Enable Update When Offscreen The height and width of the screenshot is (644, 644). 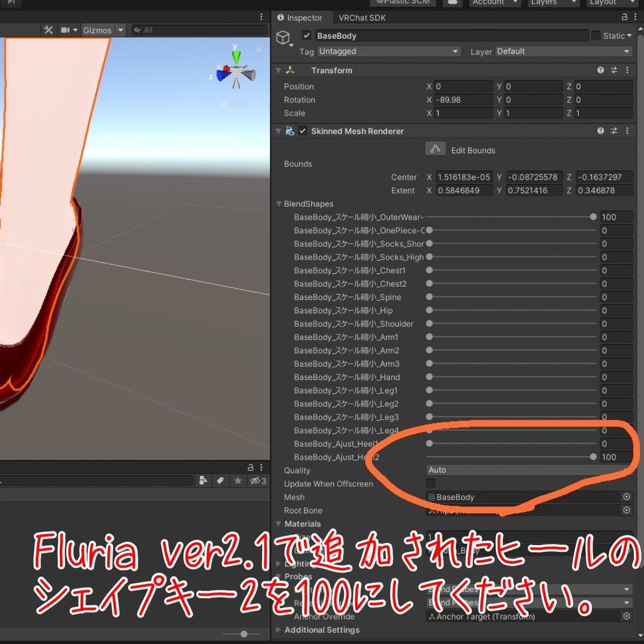click(430, 484)
